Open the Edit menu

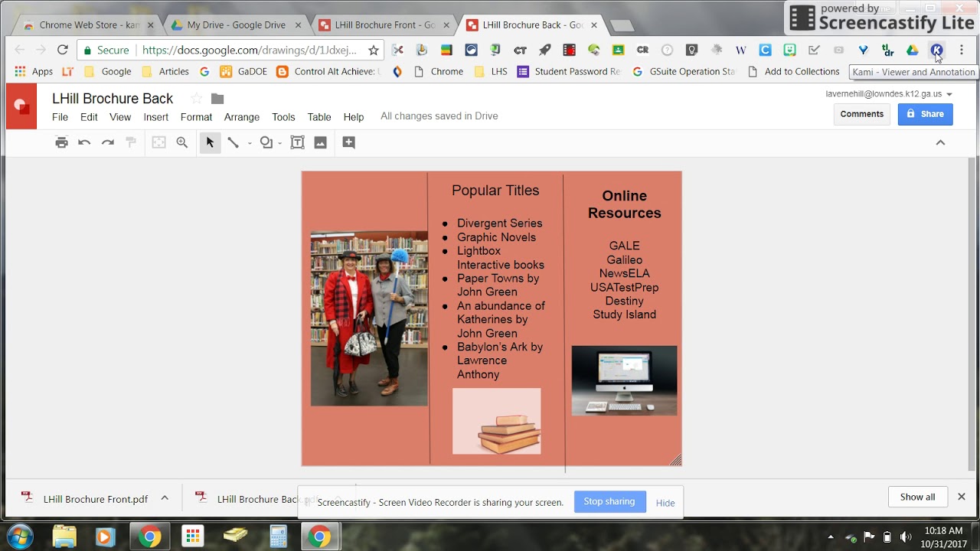[89, 117]
